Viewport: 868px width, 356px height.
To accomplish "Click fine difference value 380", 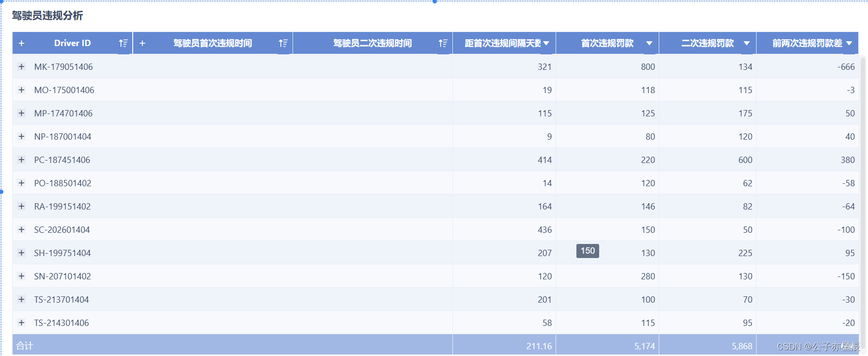I will tap(848, 160).
